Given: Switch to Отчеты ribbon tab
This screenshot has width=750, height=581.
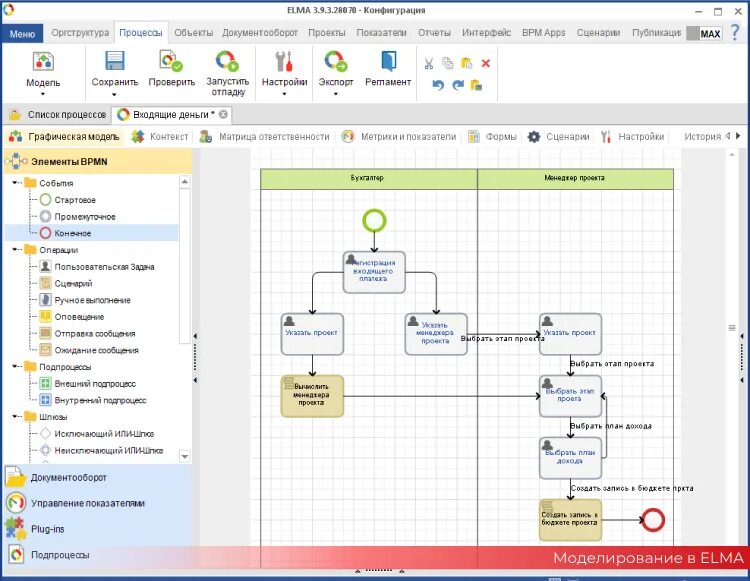Looking at the screenshot, I should coord(434,33).
